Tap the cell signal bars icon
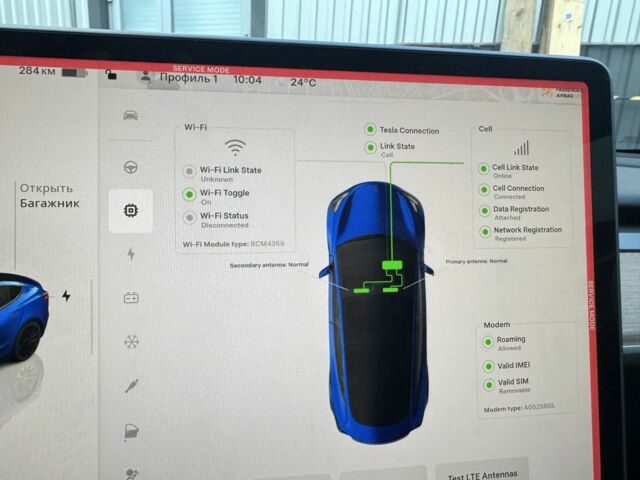 (x=522, y=148)
